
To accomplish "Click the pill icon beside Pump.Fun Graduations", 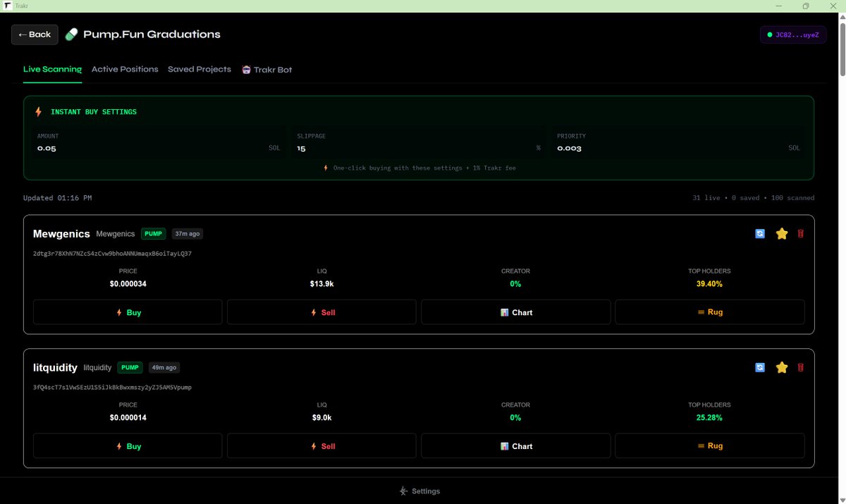I will click(71, 35).
